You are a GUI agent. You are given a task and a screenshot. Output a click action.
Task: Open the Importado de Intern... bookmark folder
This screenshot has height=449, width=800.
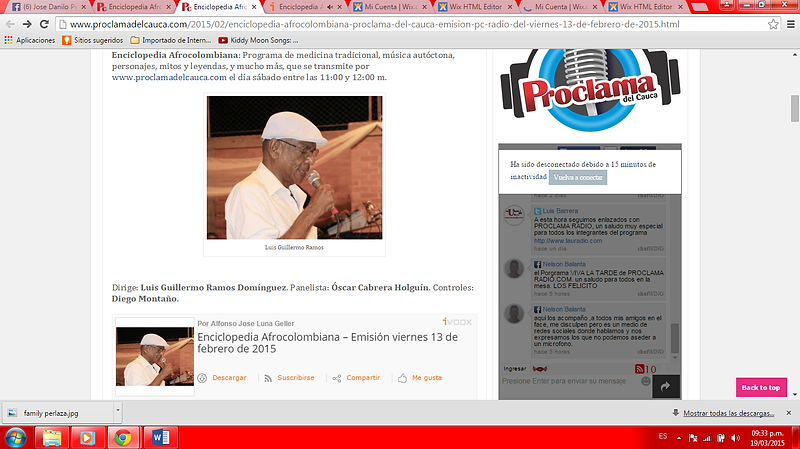click(x=170, y=40)
